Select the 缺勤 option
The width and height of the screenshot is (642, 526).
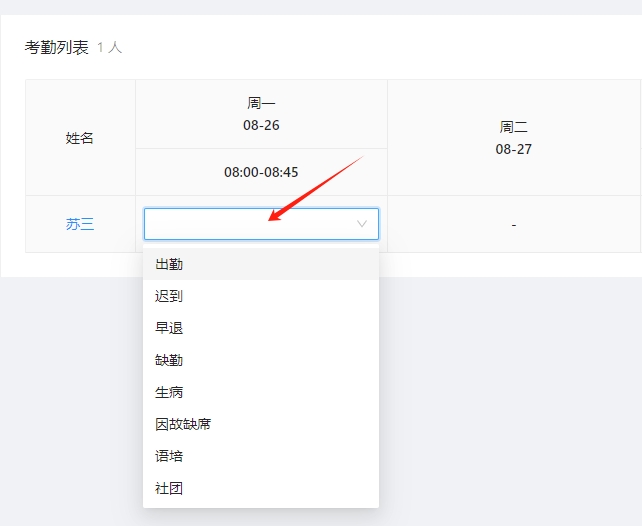tap(169, 360)
